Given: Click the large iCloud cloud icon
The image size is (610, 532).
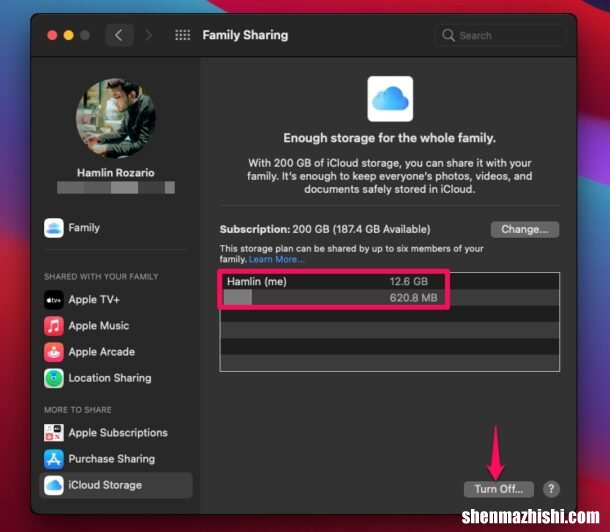Looking at the screenshot, I should click(x=390, y=99).
